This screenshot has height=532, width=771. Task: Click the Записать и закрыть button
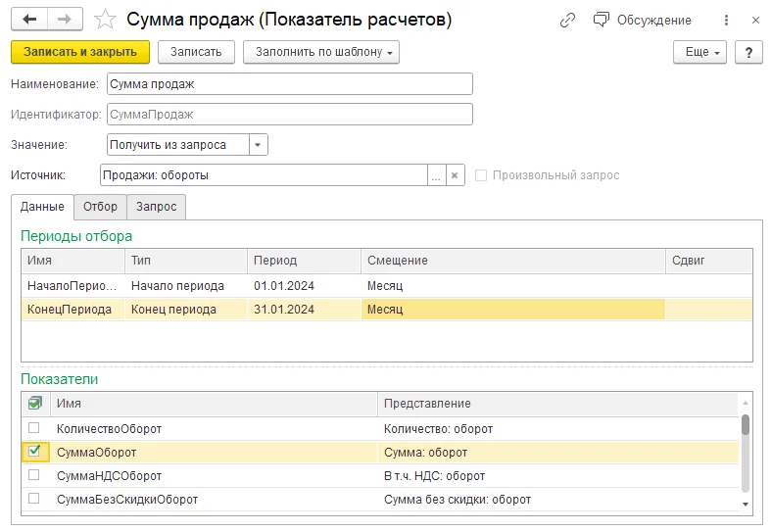80,52
